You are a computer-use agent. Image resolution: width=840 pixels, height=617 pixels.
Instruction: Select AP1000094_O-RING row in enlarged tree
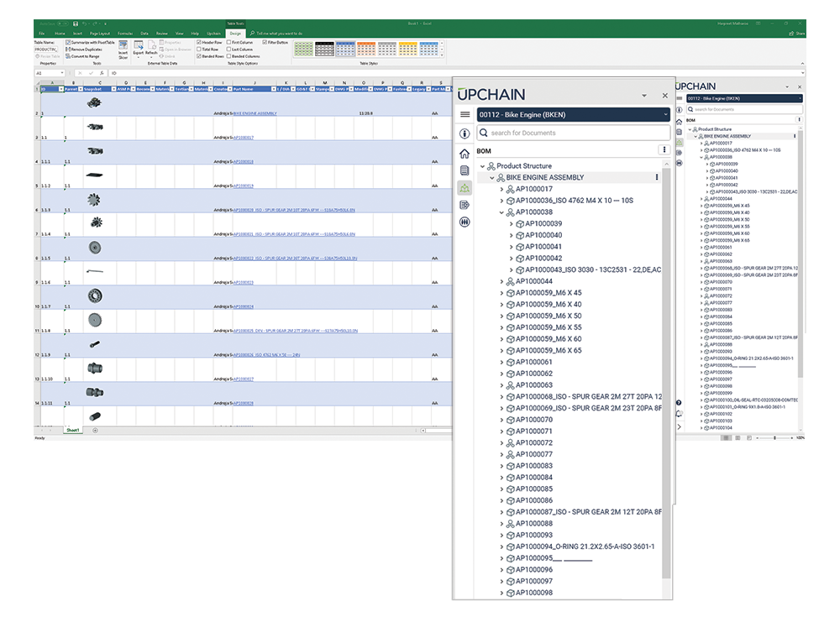[585, 546]
